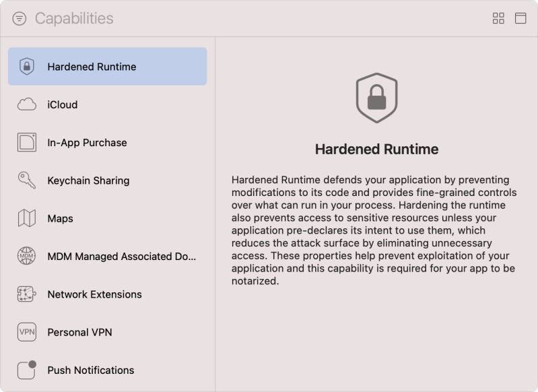The height and width of the screenshot is (392, 538).
Task: Click the In-App Purchase icon
Action: point(27,142)
